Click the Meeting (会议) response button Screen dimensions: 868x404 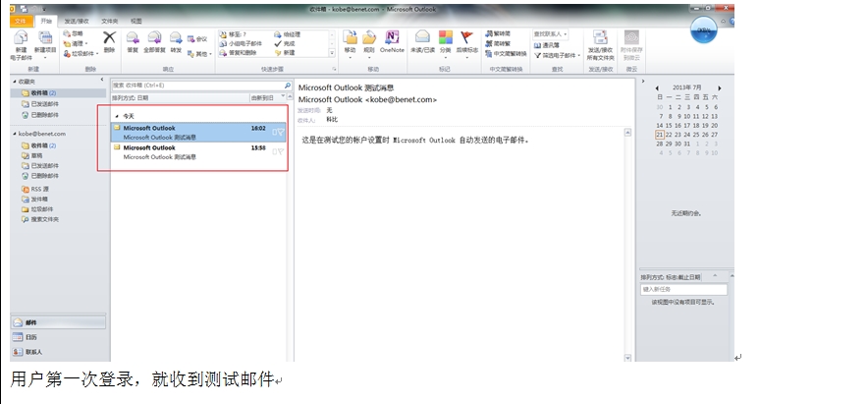[197, 38]
